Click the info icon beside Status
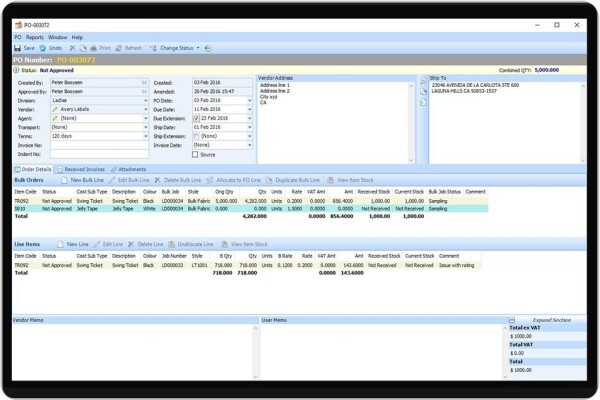The height and width of the screenshot is (400, 600). tap(16, 70)
